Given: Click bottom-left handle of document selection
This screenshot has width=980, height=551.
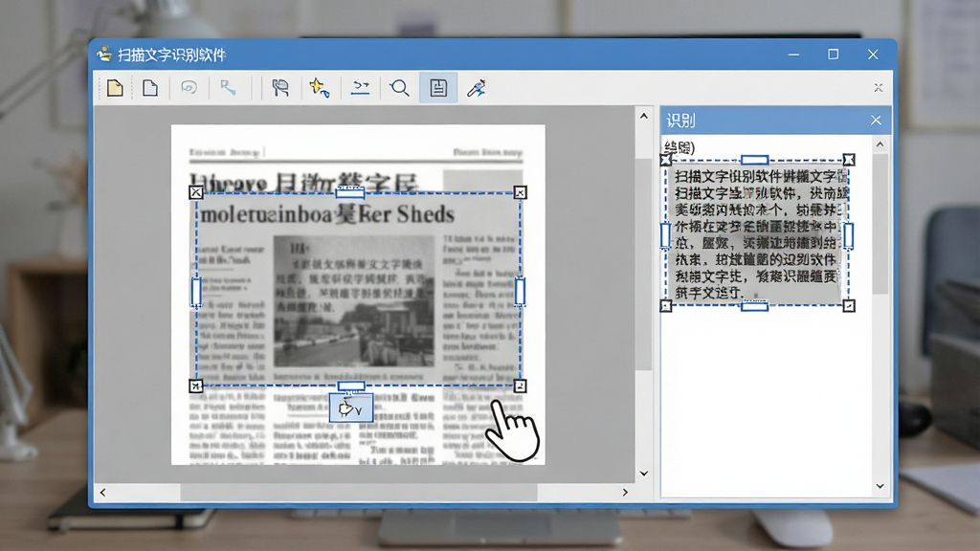Looking at the screenshot, I should (195, 386).
